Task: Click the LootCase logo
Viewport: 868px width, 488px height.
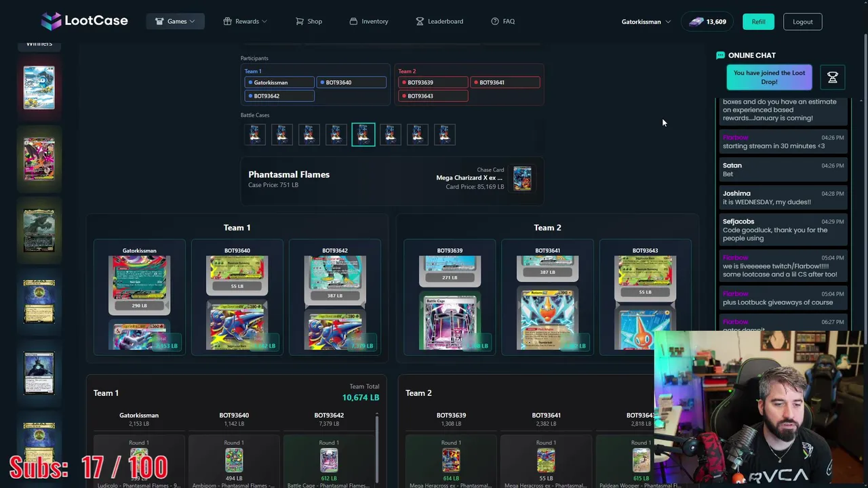Action: click(84, 21)
